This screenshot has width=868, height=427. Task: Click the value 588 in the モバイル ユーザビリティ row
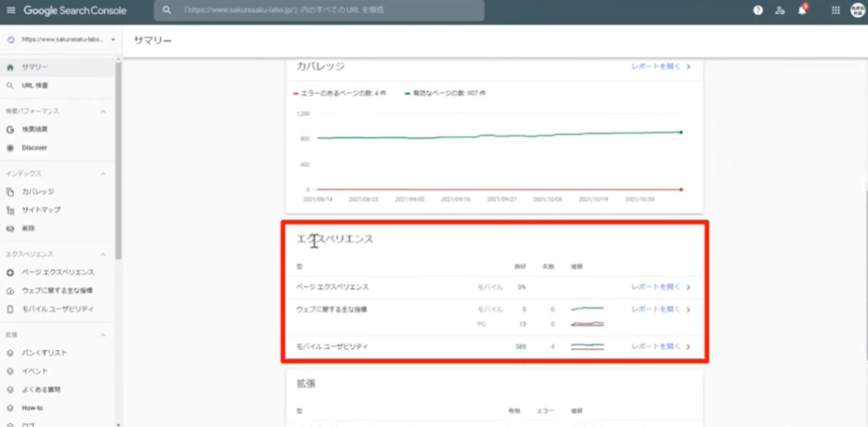coord(520,347)
